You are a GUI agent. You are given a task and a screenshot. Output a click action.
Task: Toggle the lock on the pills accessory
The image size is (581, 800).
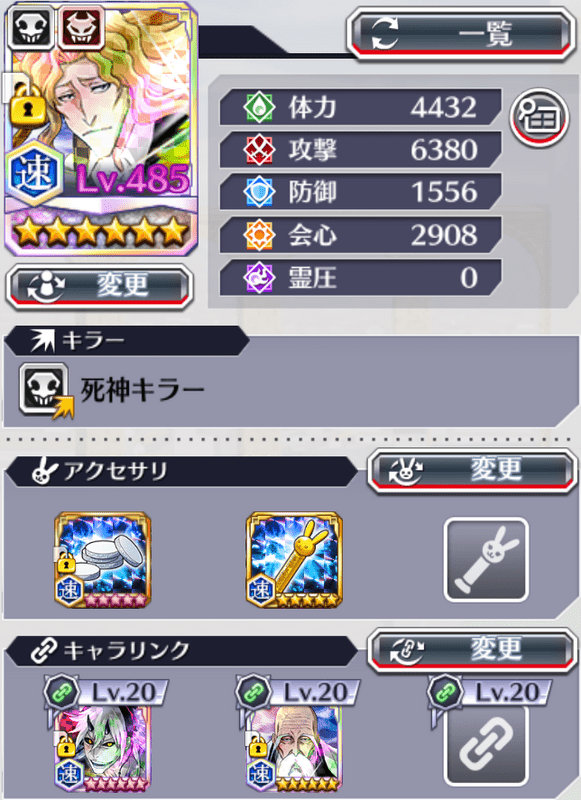pyautogui.click(x=66, y=562)
